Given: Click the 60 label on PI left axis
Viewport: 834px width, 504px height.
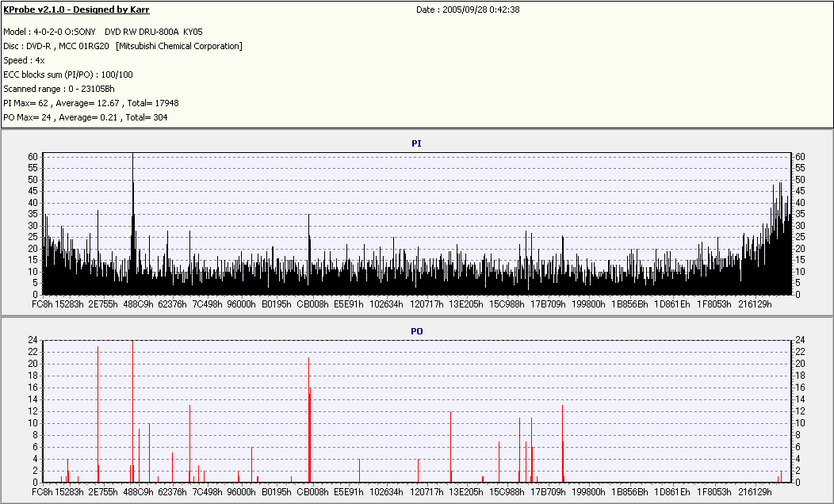Looking at the screenshot, I should tap(33, 157).
